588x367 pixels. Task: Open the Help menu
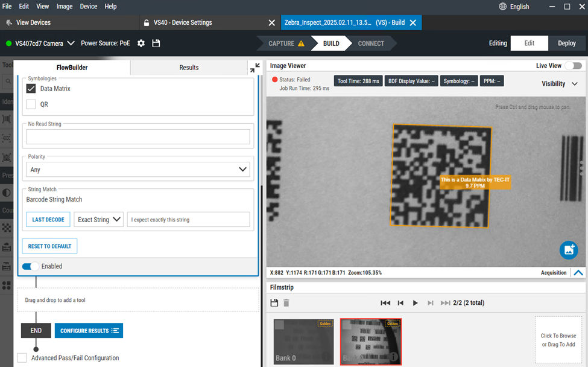110,7
